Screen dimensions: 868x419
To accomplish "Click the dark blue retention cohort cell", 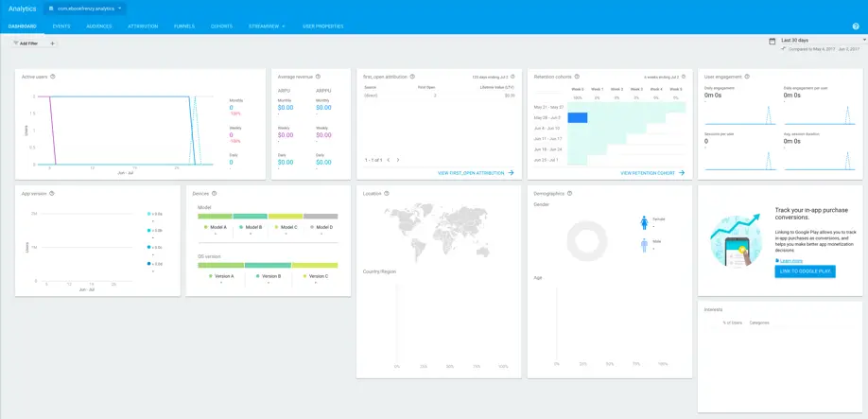I will (578, 117).
